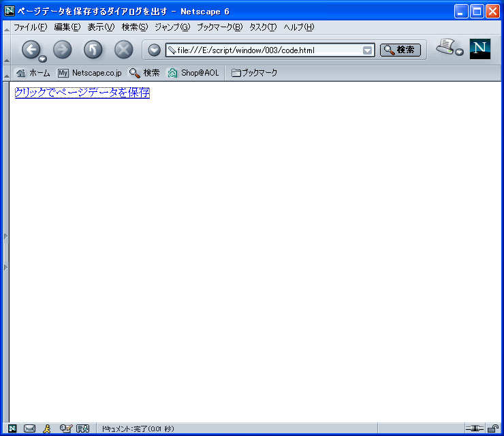This screenshot has width=504, height=436.
Task: Print the page using the printer icon
Action: [x=445, y=46]
